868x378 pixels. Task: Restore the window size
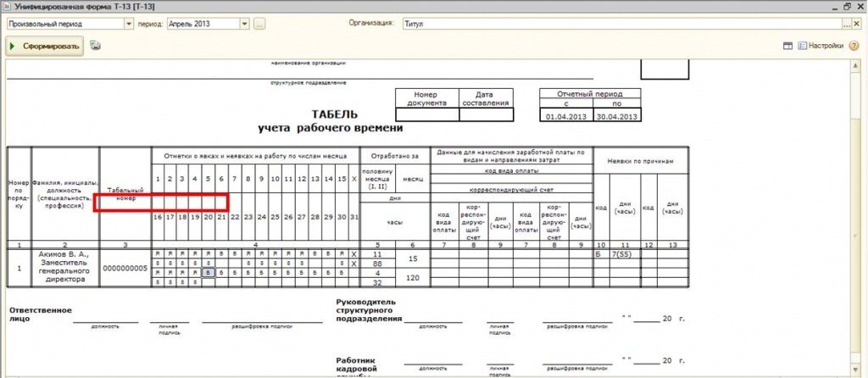(848, 7)
